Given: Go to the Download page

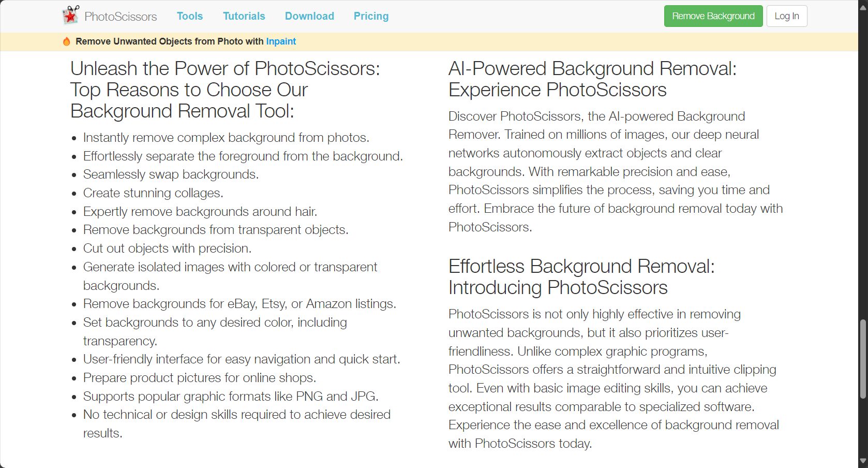Looking at the screenshot, I should point(309,16).
